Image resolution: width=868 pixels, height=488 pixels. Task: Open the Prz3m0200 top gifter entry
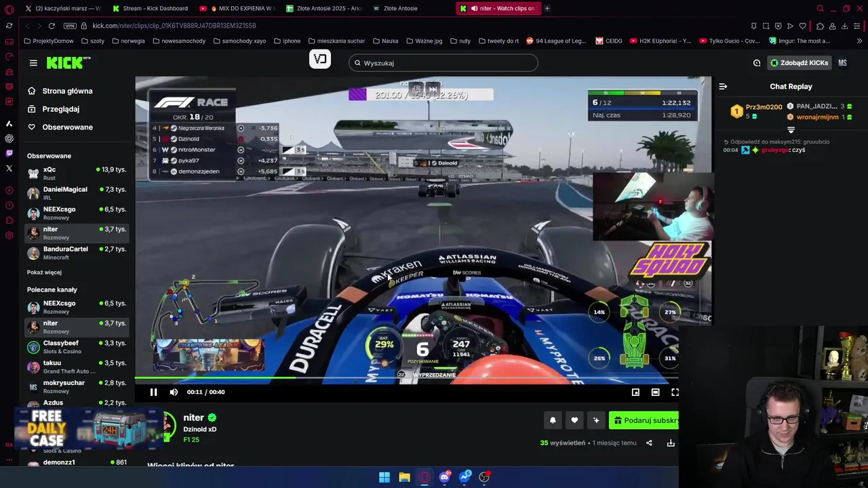[x=756, y=111]
